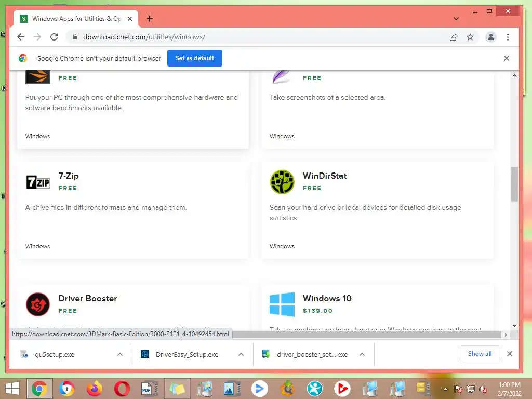This screenshot has width=532, height=399.
Task: Close the Windows Apps for Utilities tab
Action: click(129, 19)
